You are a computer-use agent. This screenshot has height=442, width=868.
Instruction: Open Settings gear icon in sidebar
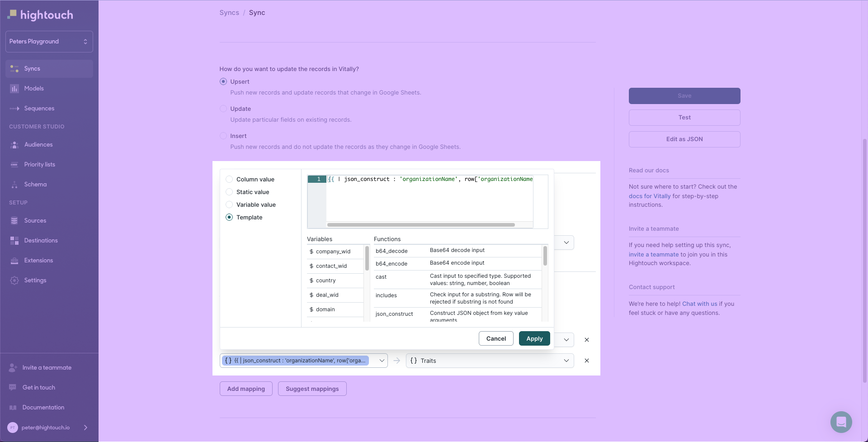coord(14,280)
